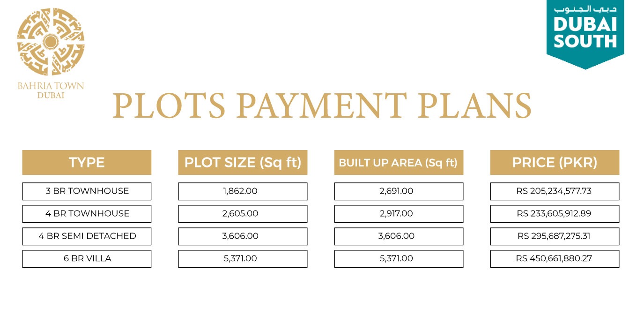Click price RS 233,605,912.89

(555, 214)
